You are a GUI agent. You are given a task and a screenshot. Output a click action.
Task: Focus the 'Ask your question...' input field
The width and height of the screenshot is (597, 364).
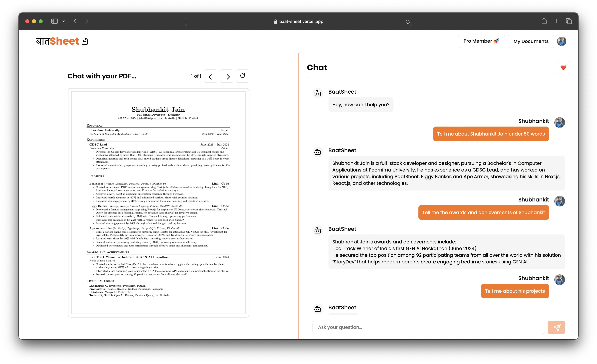[428, 327]
